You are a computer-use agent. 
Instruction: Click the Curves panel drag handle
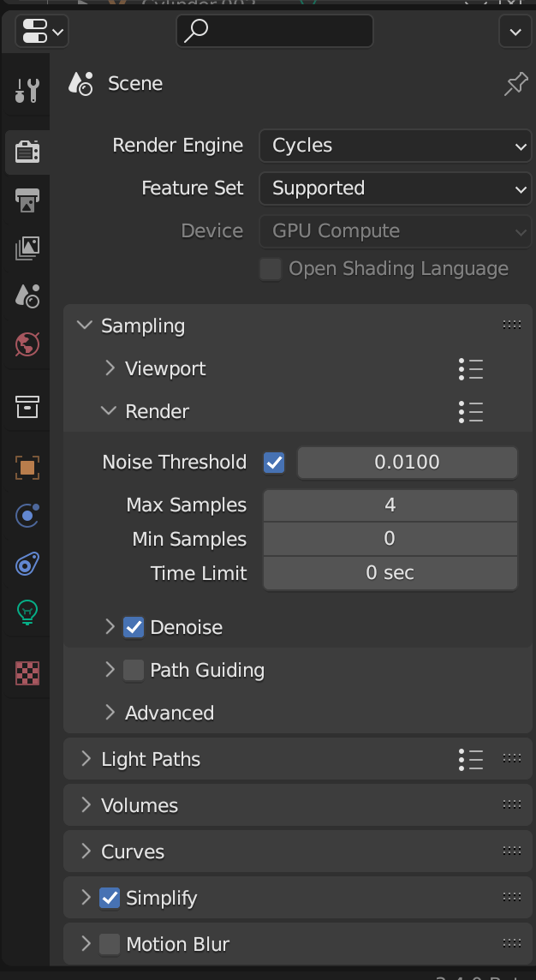tap(512, 852)
